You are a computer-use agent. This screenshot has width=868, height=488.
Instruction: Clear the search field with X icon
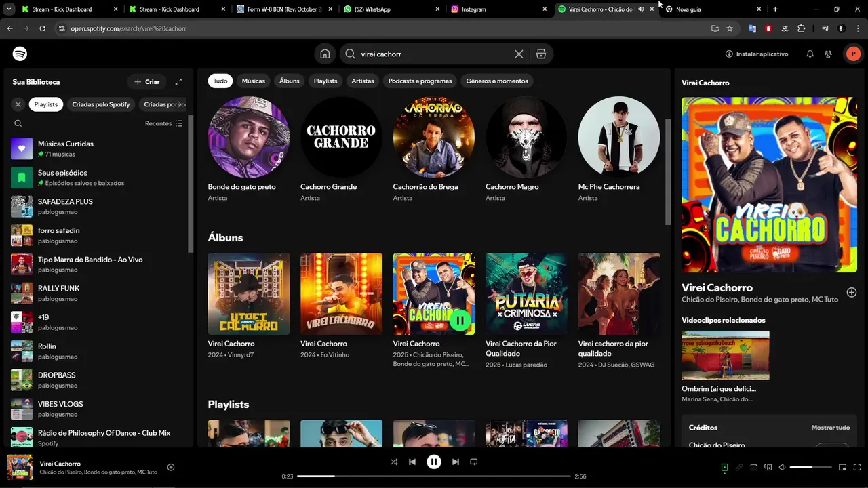tap(519, 54)
